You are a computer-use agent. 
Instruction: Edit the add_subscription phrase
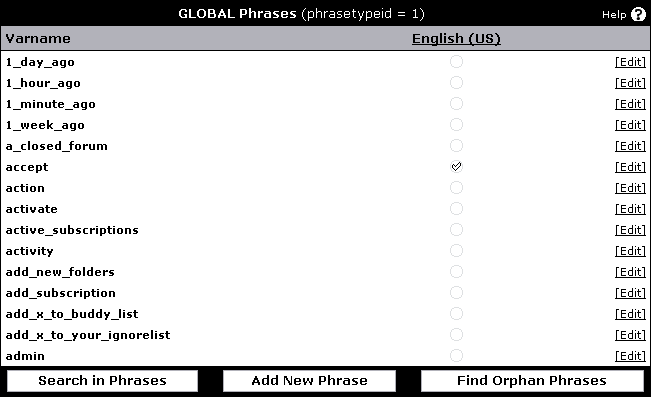pyautogui.click(x=630, y=293)
